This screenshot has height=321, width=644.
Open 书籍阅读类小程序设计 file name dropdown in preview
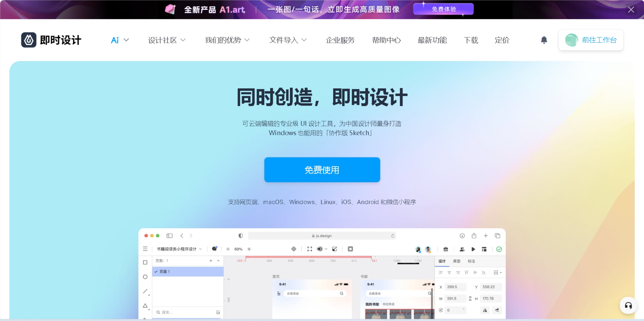point(179,249)
